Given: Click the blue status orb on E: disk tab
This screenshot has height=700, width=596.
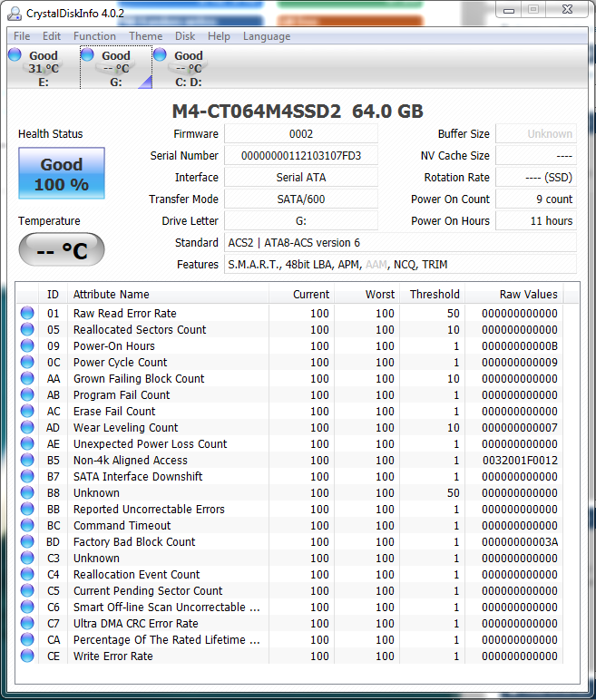Looking at the screenshot, I should 15,54.
